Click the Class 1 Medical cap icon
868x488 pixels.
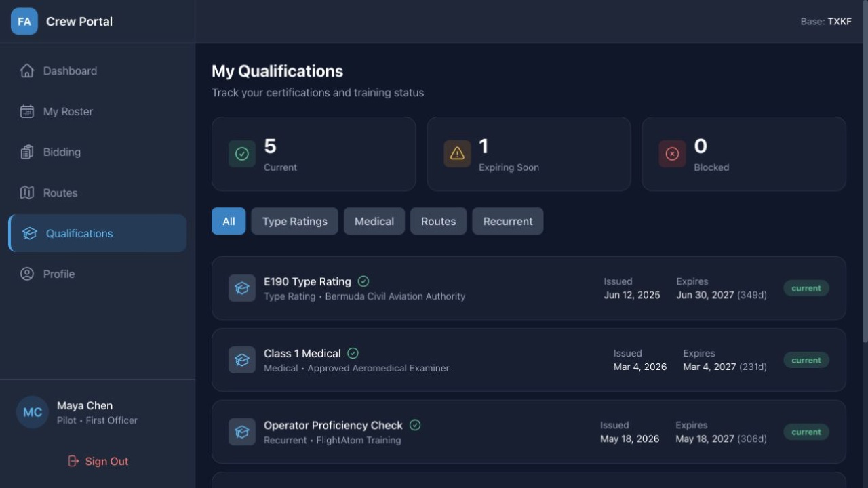(242, 360)
